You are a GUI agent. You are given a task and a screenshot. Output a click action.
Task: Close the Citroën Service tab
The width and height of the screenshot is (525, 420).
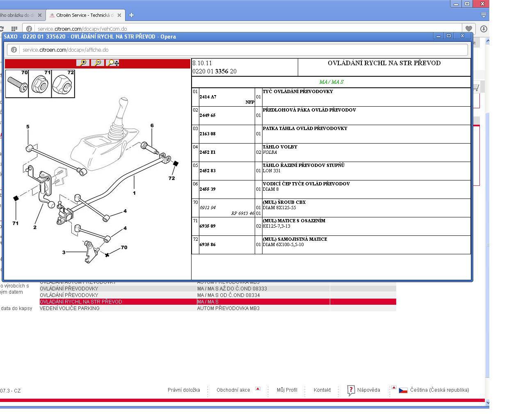(x=119, y=15)
